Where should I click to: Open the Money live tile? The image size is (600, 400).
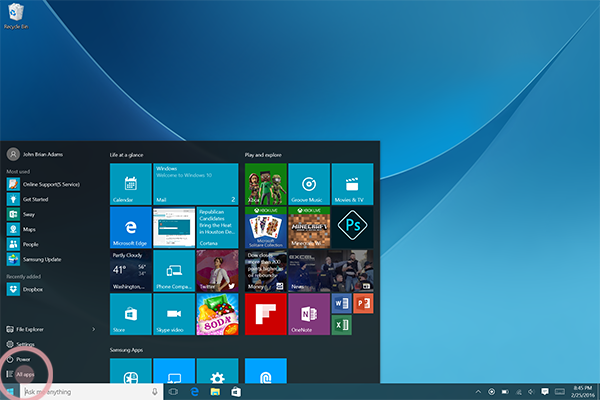266,271
